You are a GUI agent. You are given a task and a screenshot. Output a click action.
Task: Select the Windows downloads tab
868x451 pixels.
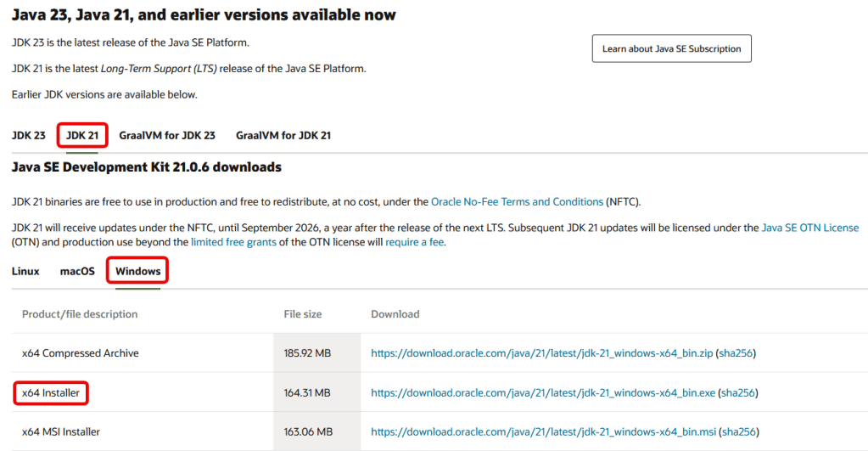coord(137,271)
